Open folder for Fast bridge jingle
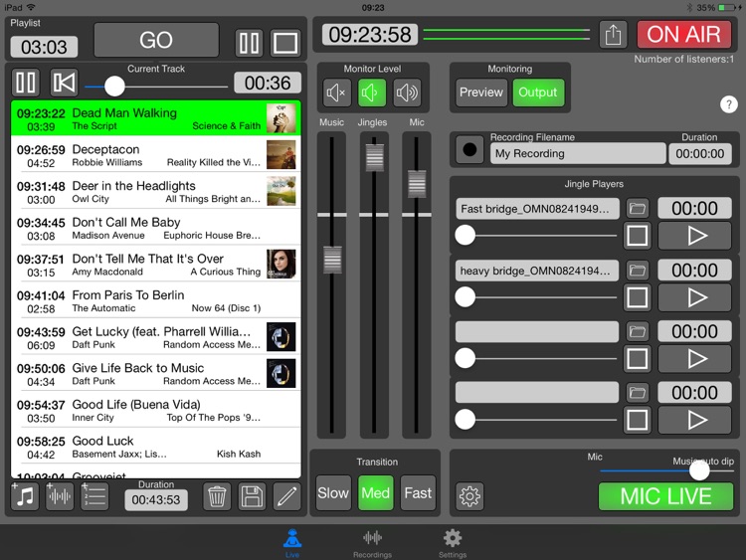 click(x=637, y=209)
